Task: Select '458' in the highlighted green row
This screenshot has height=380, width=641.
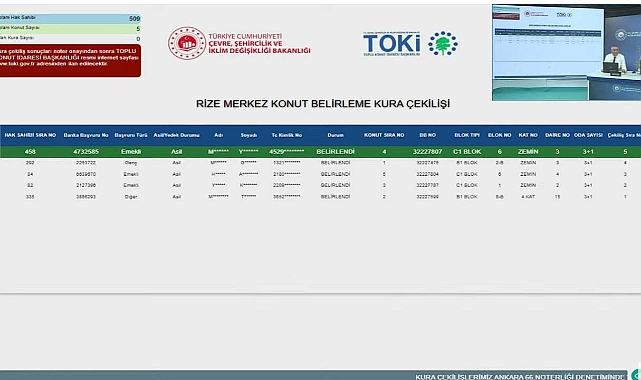Action: (30, 152)
